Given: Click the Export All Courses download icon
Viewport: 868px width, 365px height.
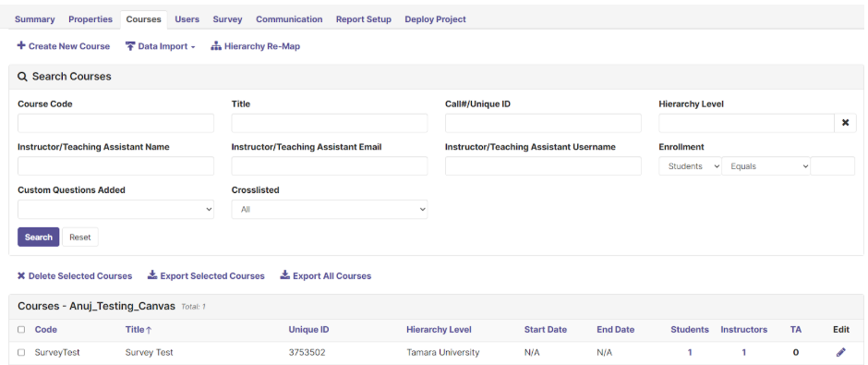Looking at the screenshot, I should point(285,275).
